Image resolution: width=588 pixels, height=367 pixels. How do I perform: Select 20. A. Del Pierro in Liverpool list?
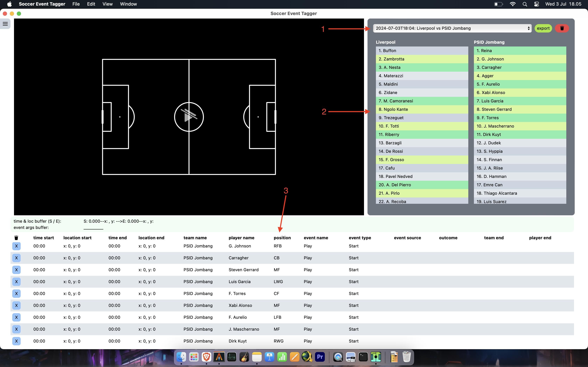tap(422, 185)
